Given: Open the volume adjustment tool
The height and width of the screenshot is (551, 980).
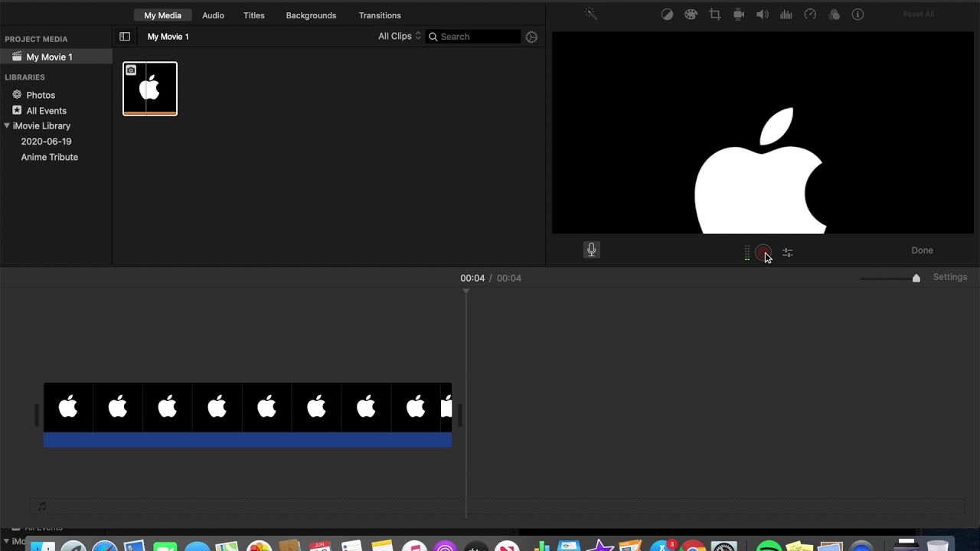Looking at the screenshot, I should [763, 15].
